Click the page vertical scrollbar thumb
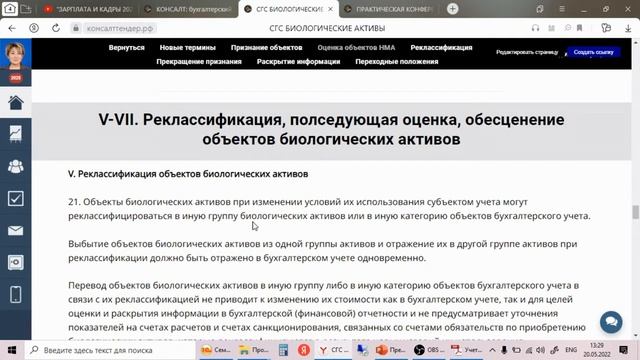 tap(636, 212)
